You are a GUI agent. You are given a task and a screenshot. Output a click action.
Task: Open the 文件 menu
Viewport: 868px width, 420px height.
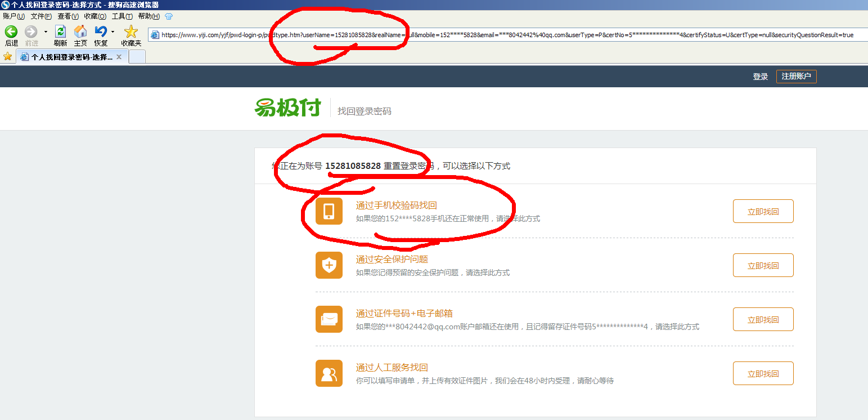click(41, 16)
